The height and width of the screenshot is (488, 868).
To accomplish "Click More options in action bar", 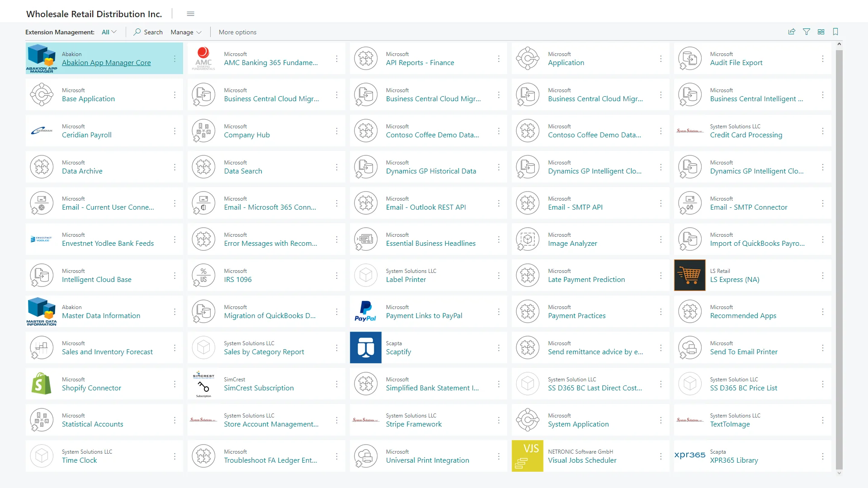I will [237, 32].
